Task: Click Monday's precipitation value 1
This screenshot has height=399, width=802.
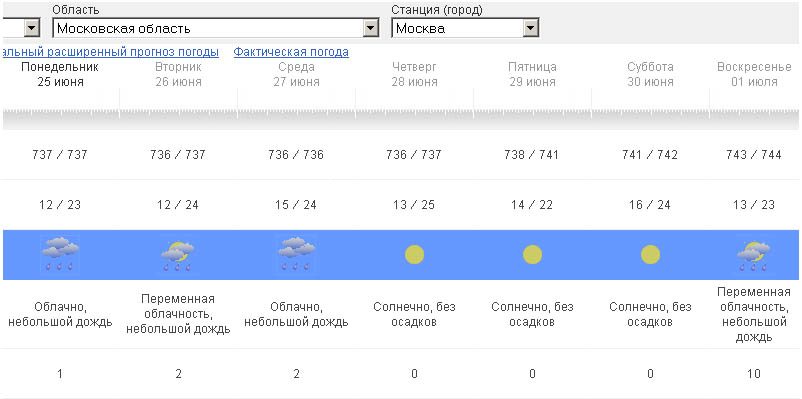Action: (60, 374)
